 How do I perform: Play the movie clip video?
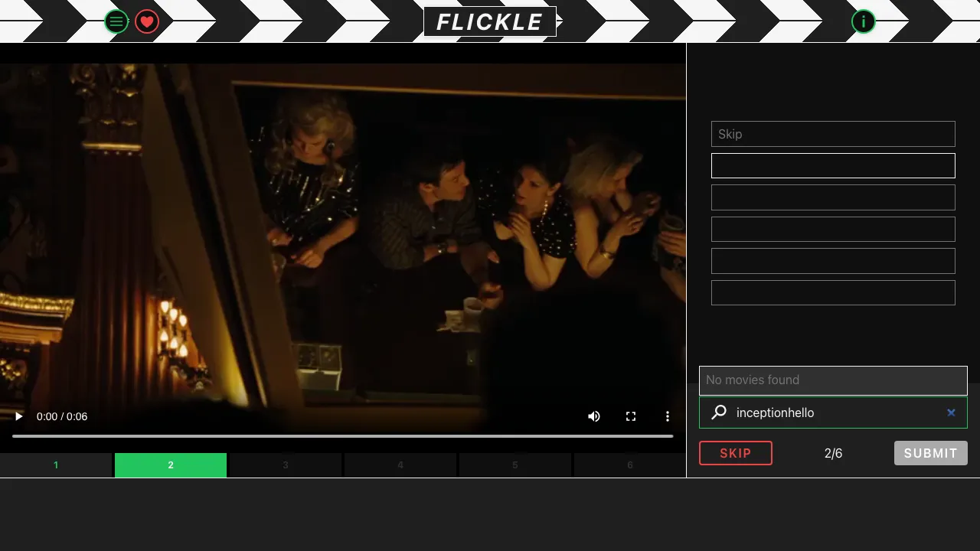(19, 416)
